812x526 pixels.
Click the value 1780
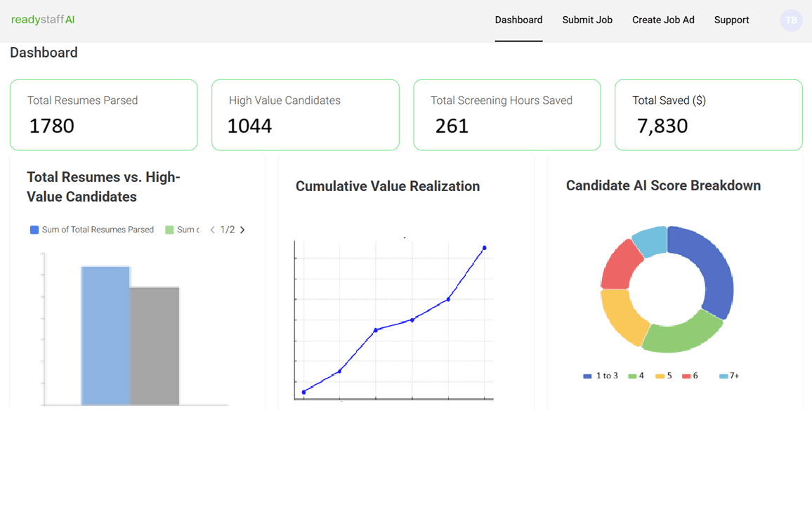(52, 126)
